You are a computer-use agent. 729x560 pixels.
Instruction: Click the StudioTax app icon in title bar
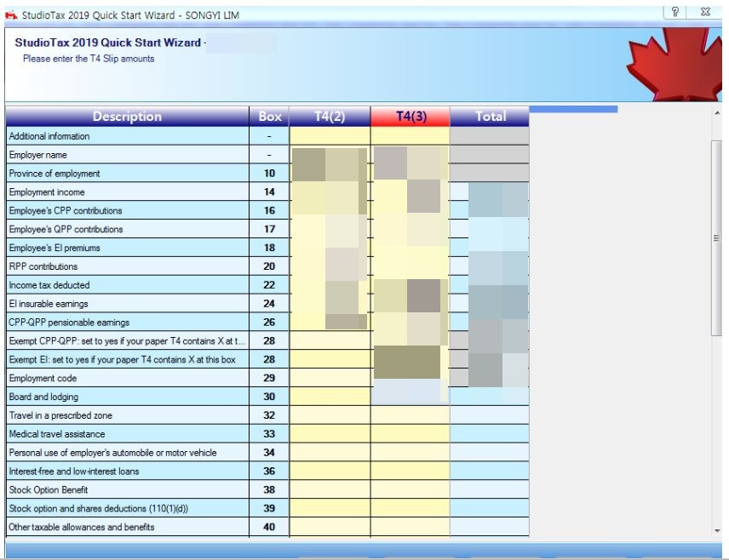tap(11, 15)
